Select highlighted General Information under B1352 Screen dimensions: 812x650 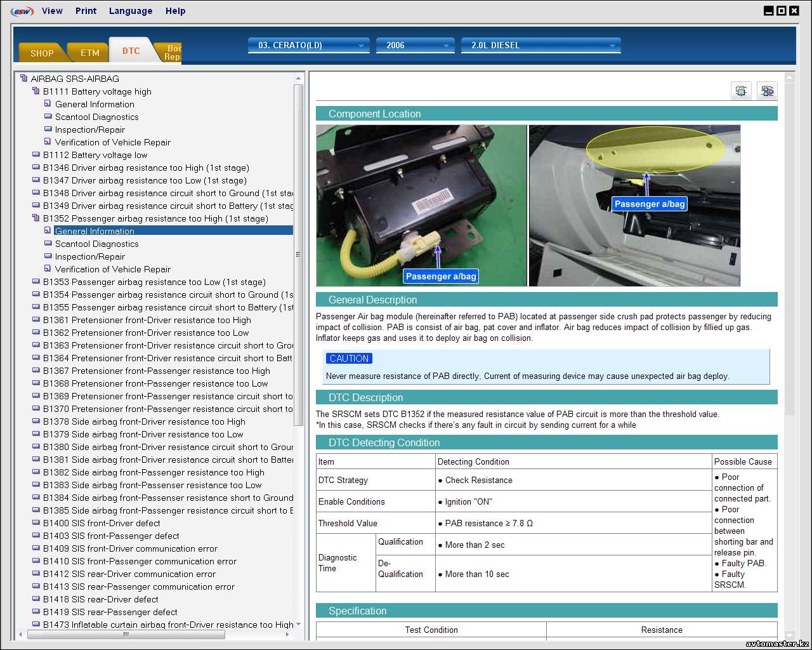coord(173,230)
